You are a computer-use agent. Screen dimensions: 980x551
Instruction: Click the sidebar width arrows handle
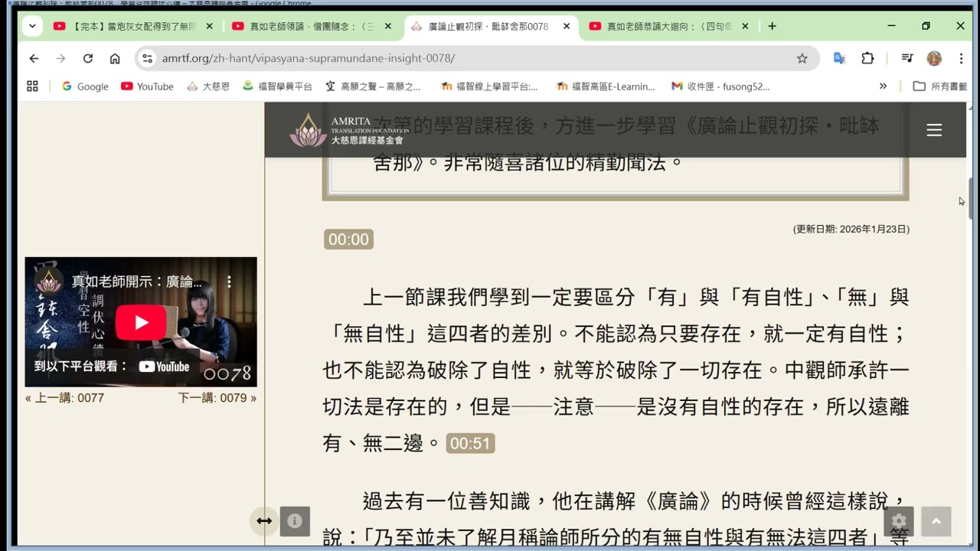pos(264,521)
